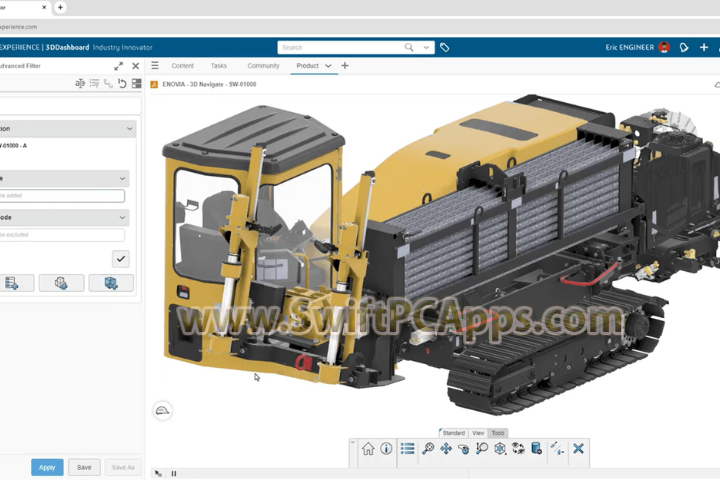Open the search options dropdown arrow
The width and height of the screenshot is (720, 480).
coord(426,47)
